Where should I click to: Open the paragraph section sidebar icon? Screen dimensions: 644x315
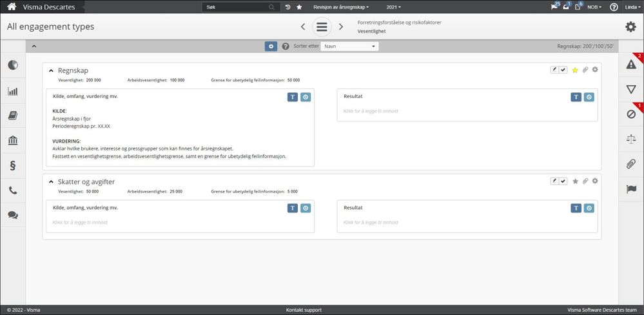click(x=13, y=166)
